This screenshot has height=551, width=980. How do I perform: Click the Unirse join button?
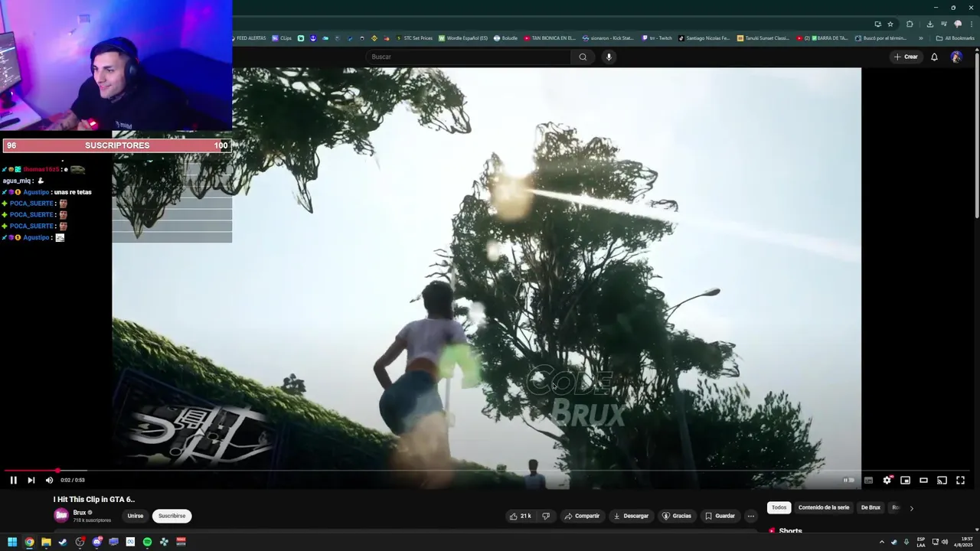[136, 516]
